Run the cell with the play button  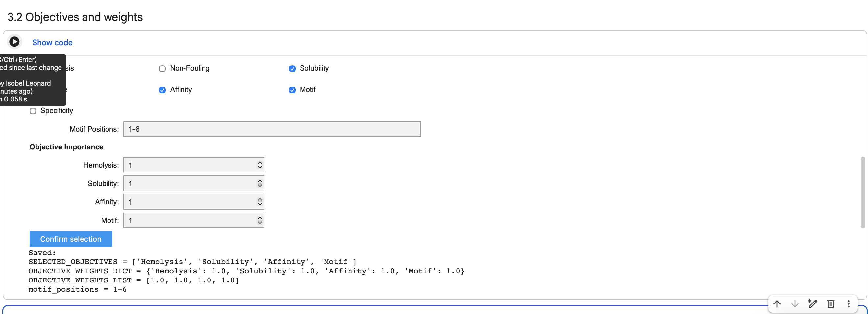tap(14, 42)
